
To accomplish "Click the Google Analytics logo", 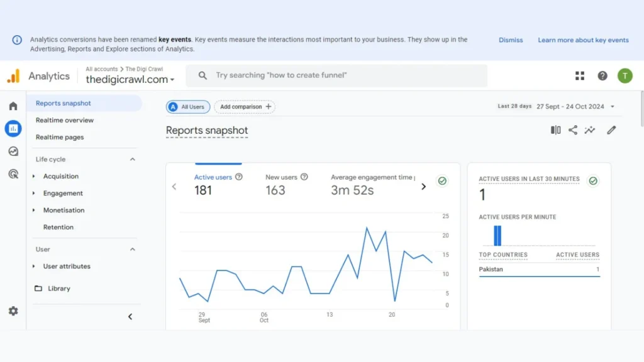I will [13, 76].
